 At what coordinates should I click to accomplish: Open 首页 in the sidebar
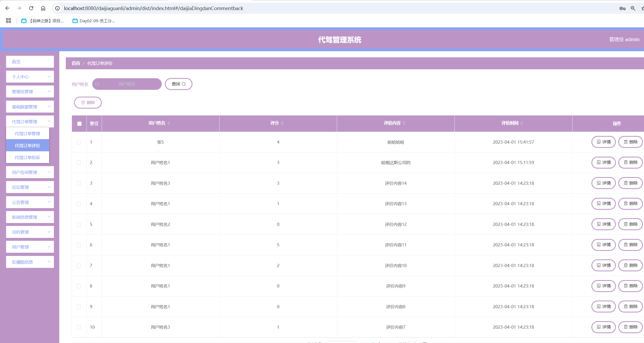pyautogui.click(x=30, y=62)
